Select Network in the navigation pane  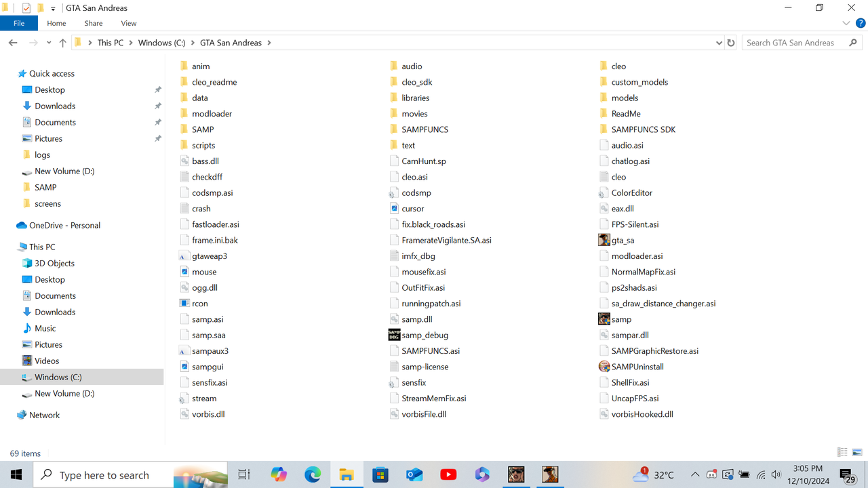pyautogui.click(x=44, y=415)
